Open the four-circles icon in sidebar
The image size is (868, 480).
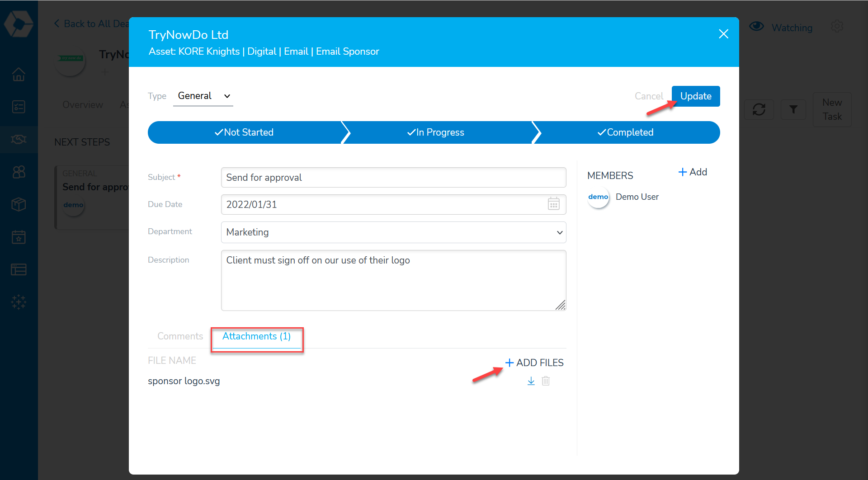(x=19, y=172)
